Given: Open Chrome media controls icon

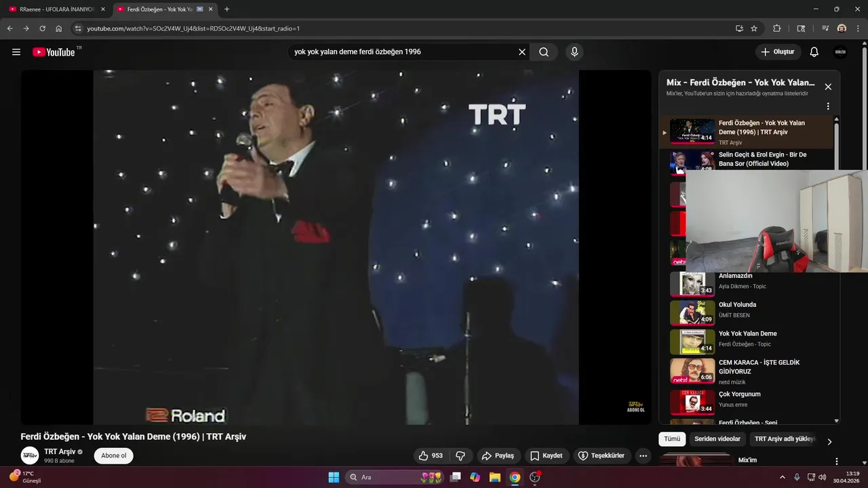Looking at the screenshot, I should pos(825,28).
